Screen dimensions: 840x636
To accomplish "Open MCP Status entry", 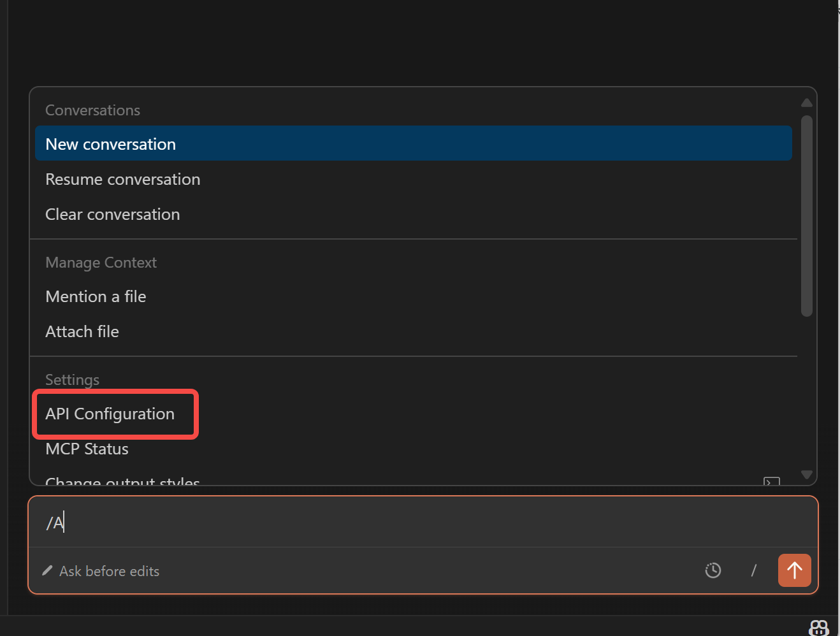I will 87,449.
